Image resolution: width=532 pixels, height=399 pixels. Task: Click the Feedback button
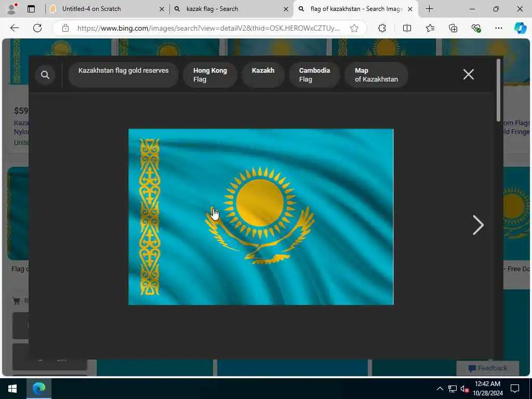[487, 368]
